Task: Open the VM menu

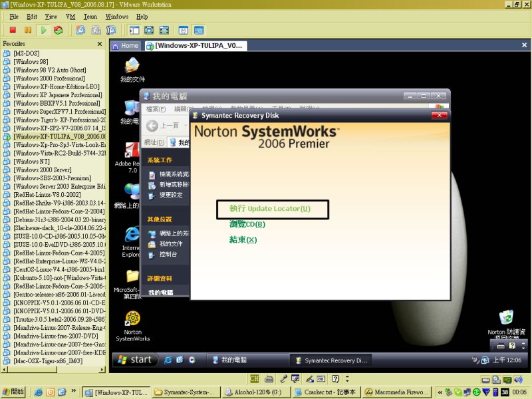Action: [70, 17]
